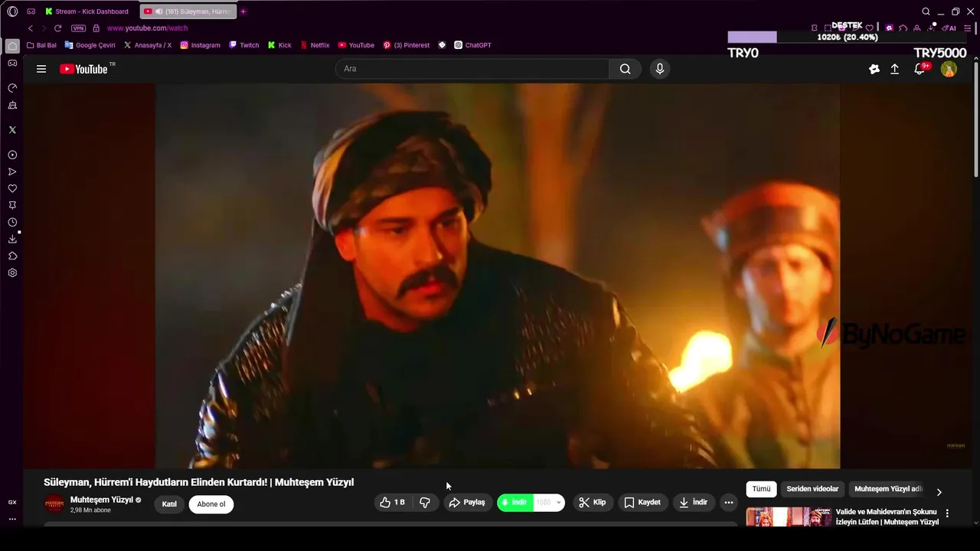Open Workspaces icon beside tab strip
The height and width of the screenshot is (551, 980).
click(x=31, y=11)
